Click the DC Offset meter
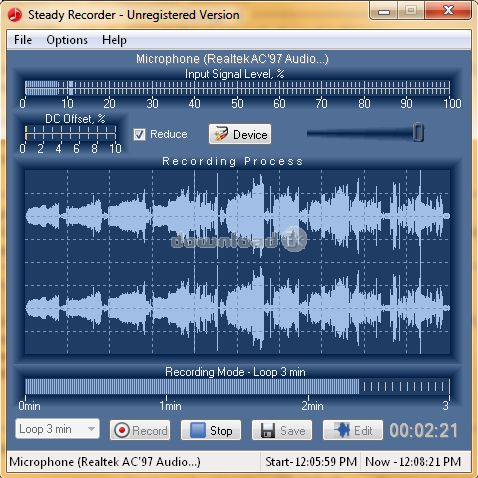 (x=71, y=132)
